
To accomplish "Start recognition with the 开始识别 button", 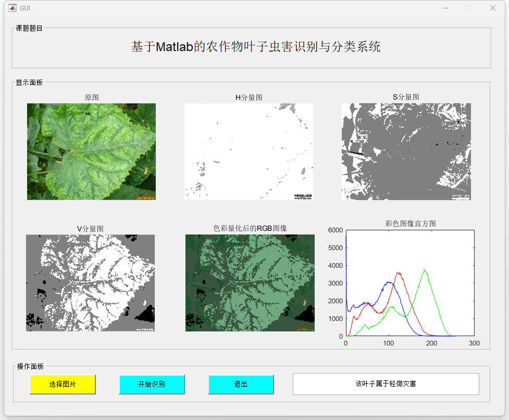I will click(152, 385).
